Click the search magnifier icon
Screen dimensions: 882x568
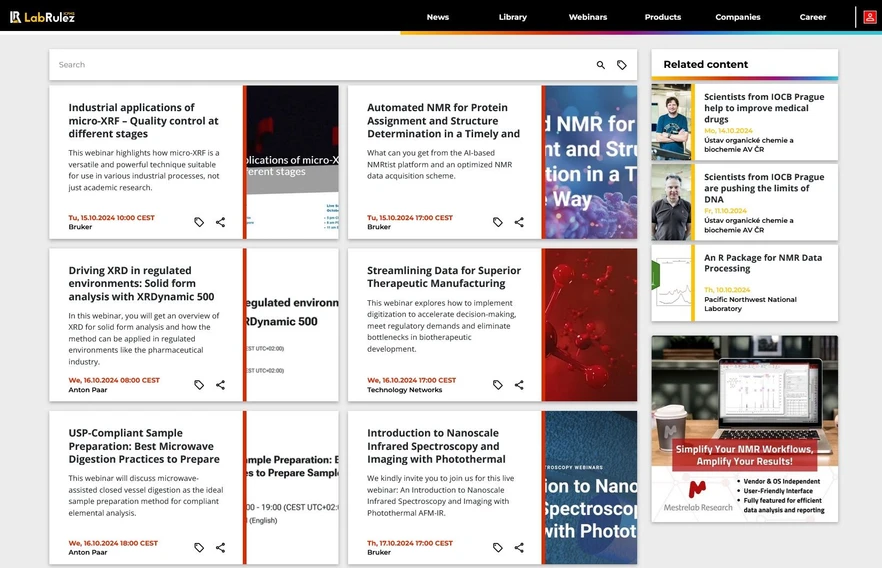click(x=601, y=65)
